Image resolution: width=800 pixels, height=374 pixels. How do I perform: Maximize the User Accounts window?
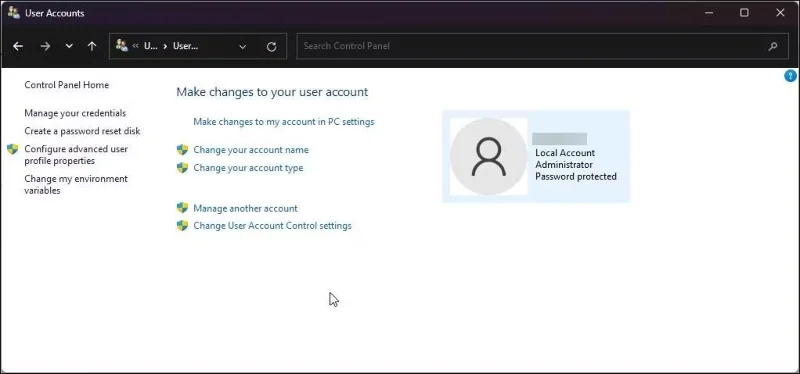pyautogui.click(x=744, y=13)
